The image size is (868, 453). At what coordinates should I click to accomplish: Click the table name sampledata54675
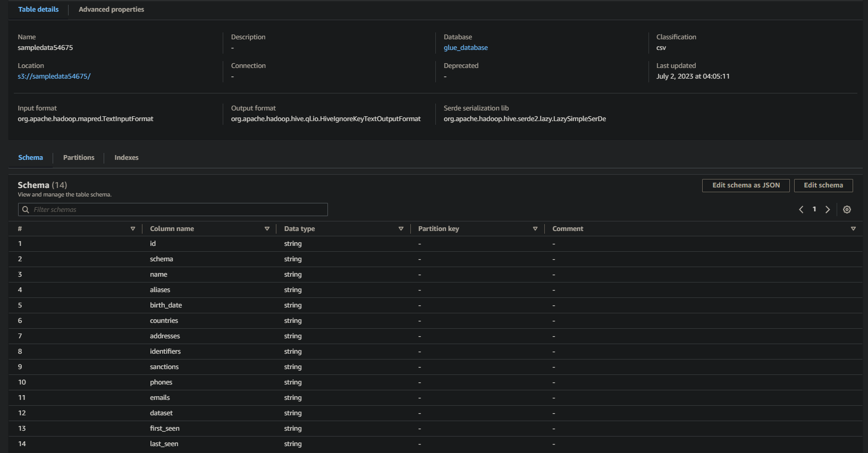pyautogui.click(x=45, y=48)
